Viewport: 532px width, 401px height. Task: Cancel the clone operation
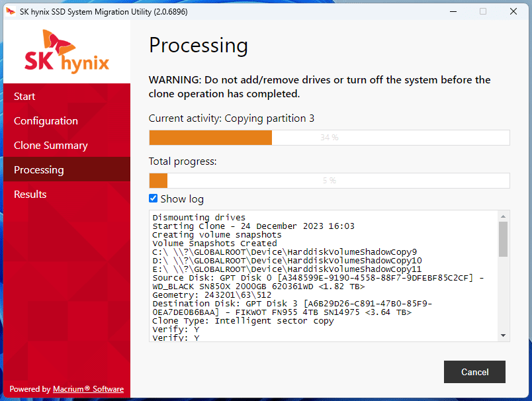point(474,372)
